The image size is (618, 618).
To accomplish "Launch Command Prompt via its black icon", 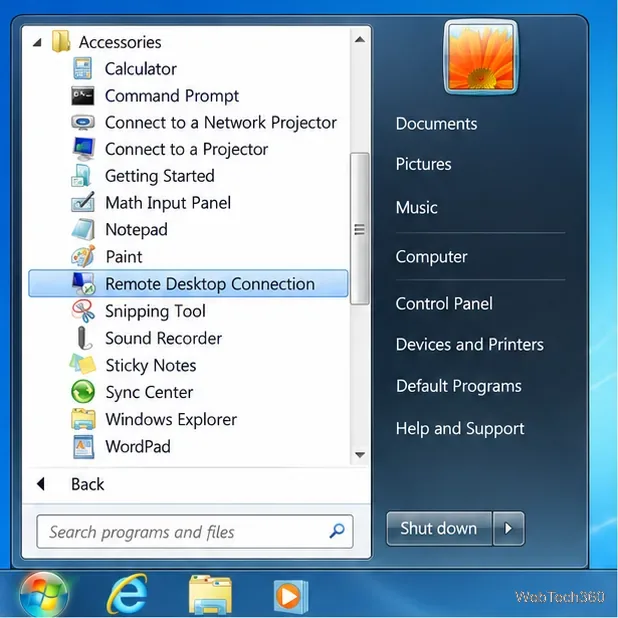I will 83,96.
